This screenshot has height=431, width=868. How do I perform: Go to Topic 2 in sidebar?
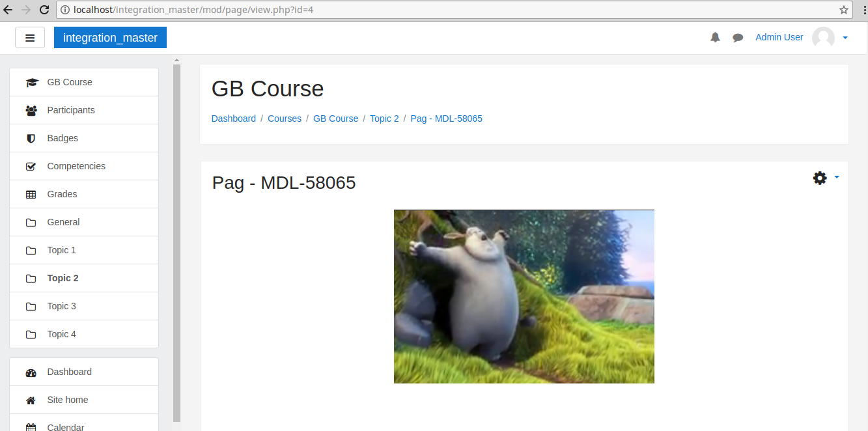pos(84,278)
